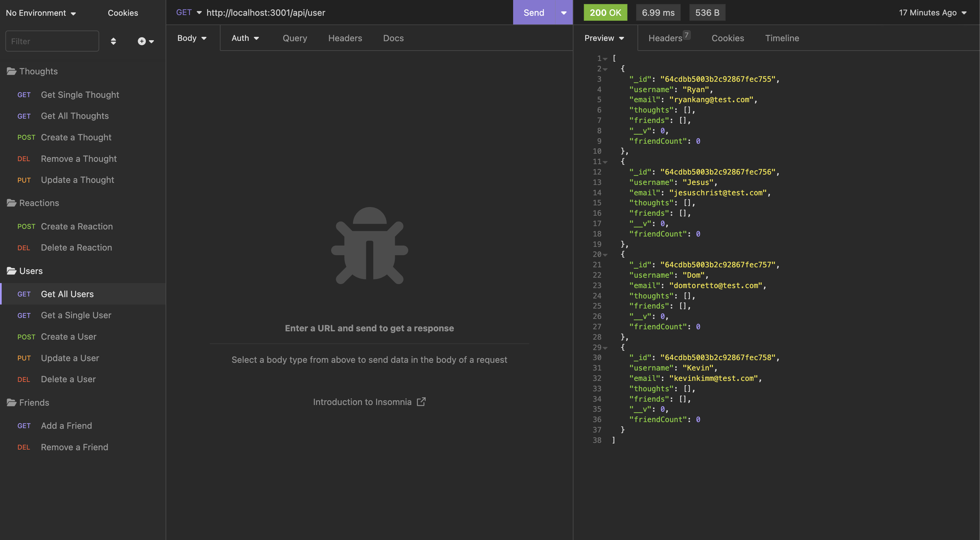Click the Cookies button in the sidebar header
This screenshot has height=540, width=980.
tap(123, 12)
